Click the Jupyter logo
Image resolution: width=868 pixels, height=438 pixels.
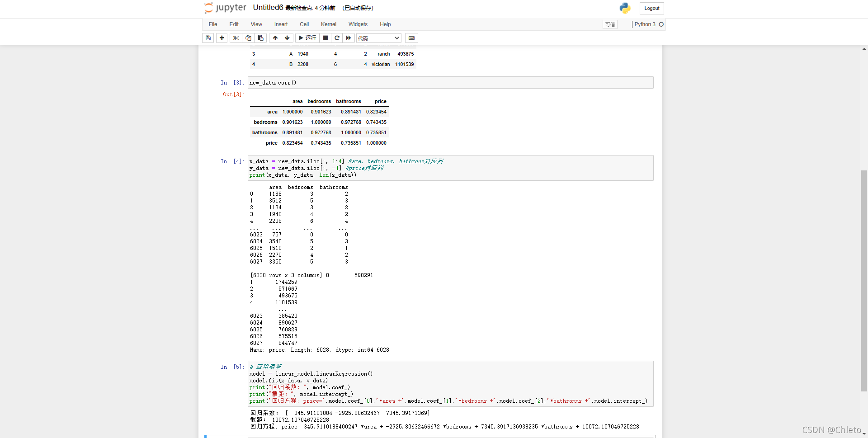[225, 8]
